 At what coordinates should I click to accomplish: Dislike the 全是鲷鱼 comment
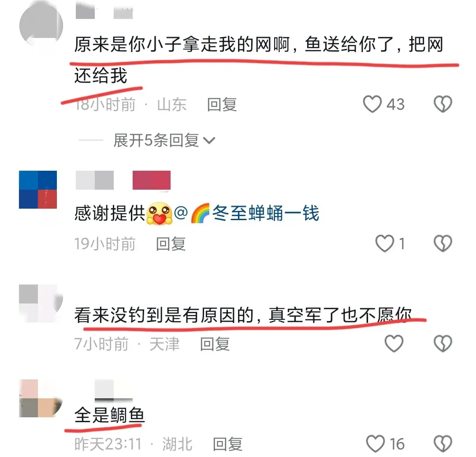click(x=443, y=444)
